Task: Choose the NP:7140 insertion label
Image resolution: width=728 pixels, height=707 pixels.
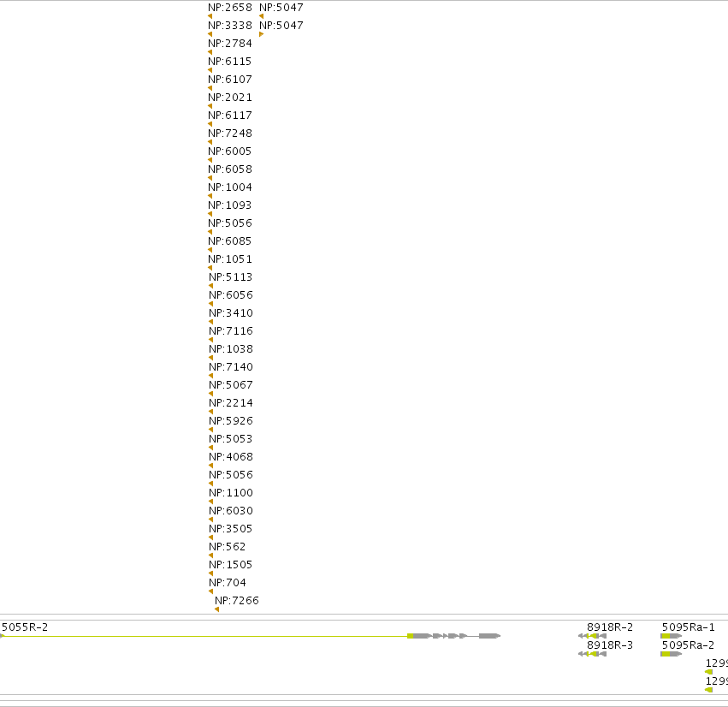Action: pyautogui.click(x=231, y=367)
